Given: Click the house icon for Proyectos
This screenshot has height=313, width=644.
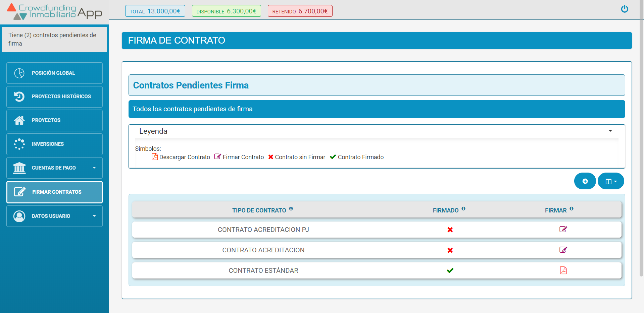Looking at the screenshot, I should (x=19, y=120).
